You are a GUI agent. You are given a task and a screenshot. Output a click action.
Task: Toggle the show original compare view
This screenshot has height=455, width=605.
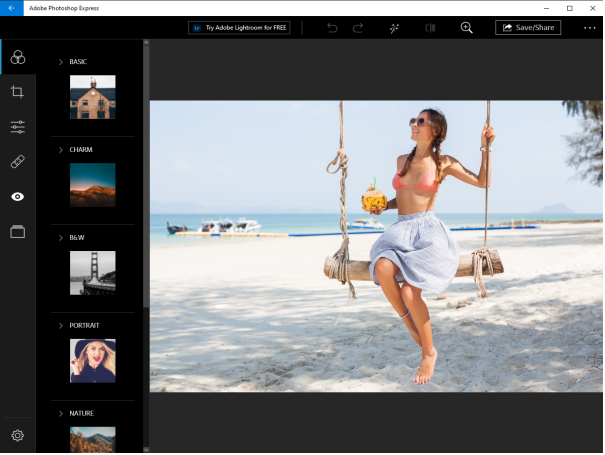pos(430,28)
